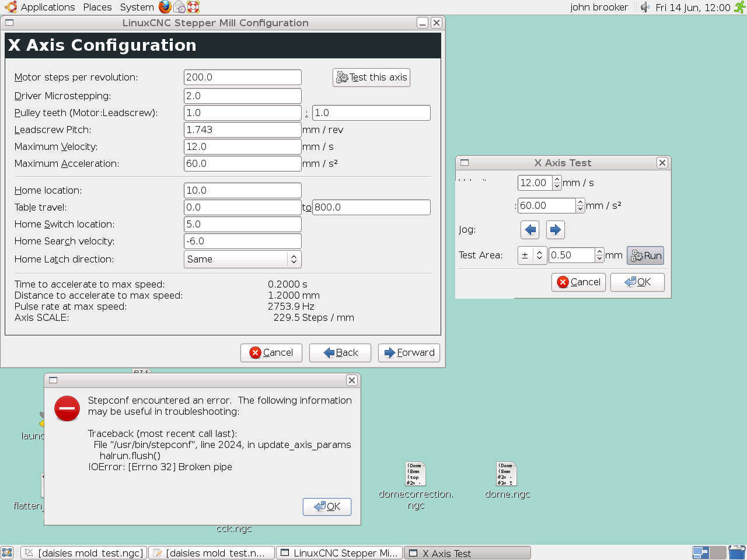Expand the Home Latch direction dropdown
Image resolution: width=747 pixels, height=560 pixels.
pyautogui.click(x=243, y=259)
